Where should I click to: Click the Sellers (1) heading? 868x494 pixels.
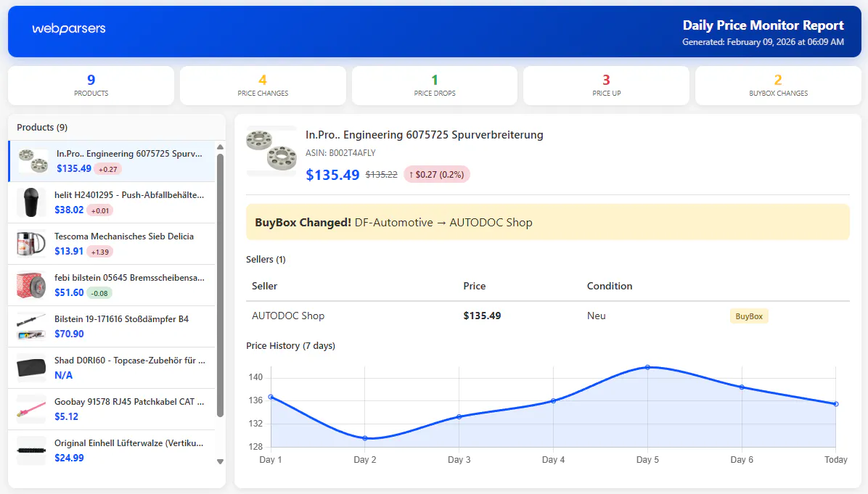click(266, 260)
